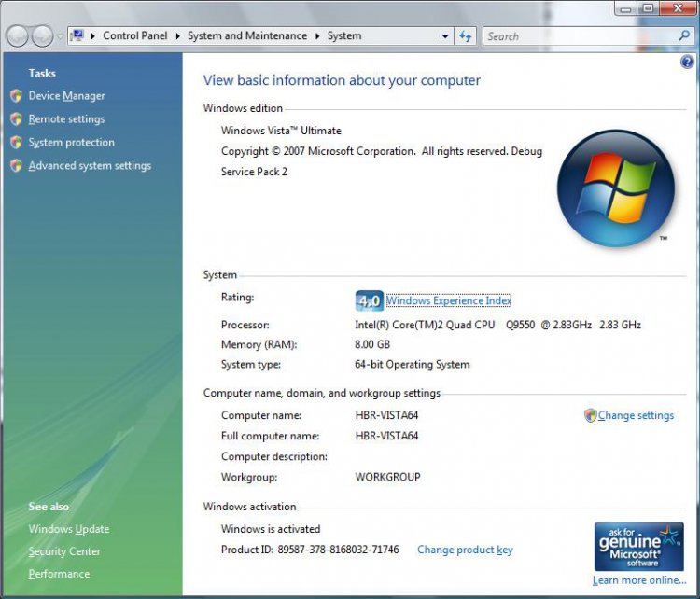Click the Service Pack 2 text

254,172
